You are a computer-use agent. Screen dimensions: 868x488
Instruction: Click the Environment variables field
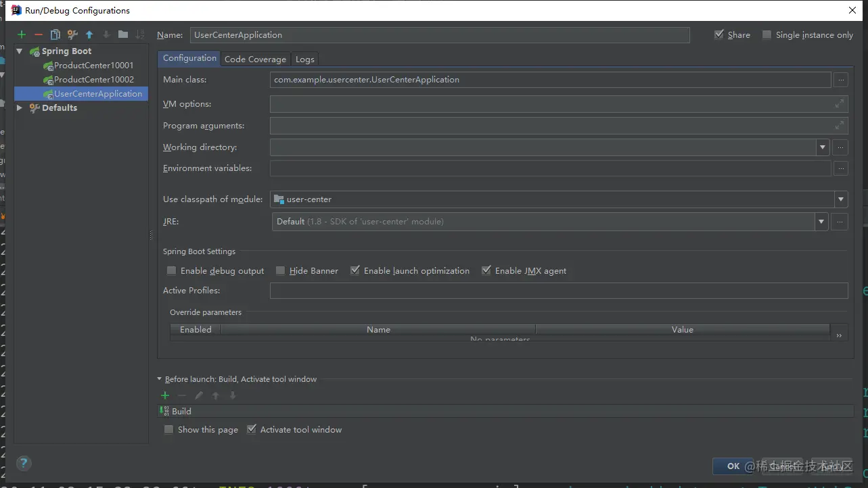tap(550, 168)
